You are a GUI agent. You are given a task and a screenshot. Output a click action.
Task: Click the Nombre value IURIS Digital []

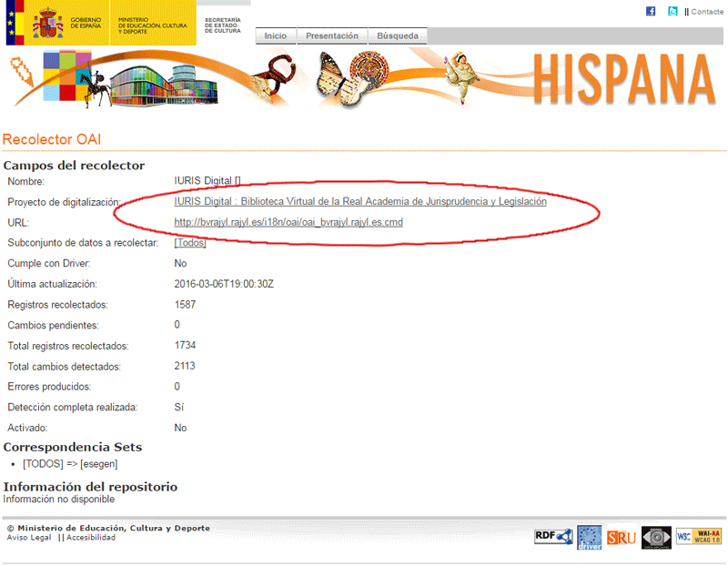[x=207, y=180]
